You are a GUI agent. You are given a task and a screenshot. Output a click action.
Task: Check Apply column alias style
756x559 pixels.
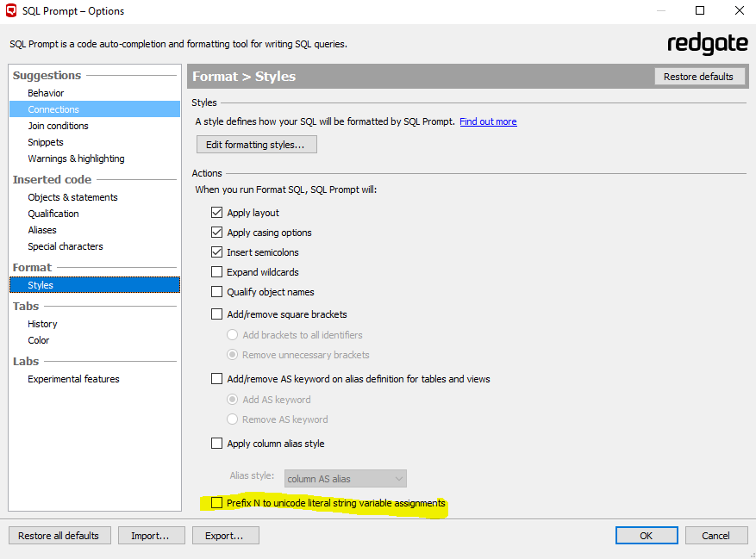coord(217,444)
